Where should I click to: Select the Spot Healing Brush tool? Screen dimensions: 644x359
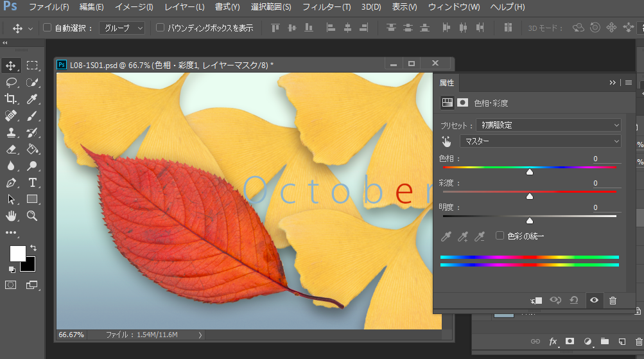11,116
